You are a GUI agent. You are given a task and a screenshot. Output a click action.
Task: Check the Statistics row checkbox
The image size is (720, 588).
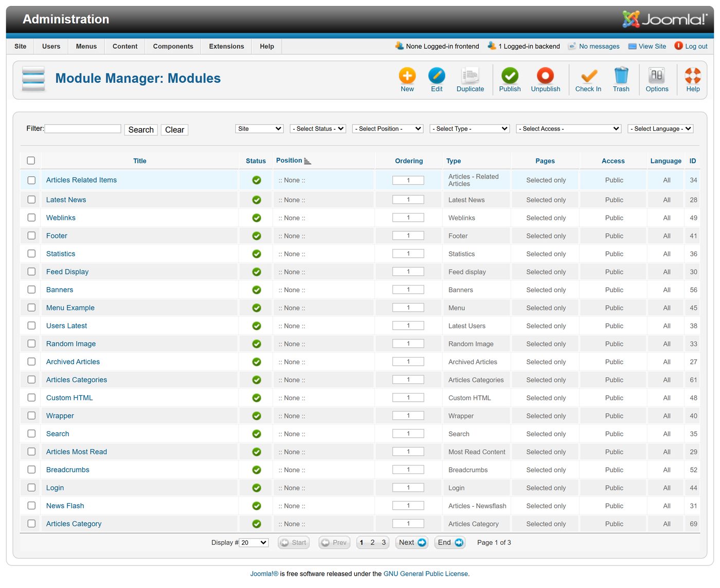click(x=31, y=254)
